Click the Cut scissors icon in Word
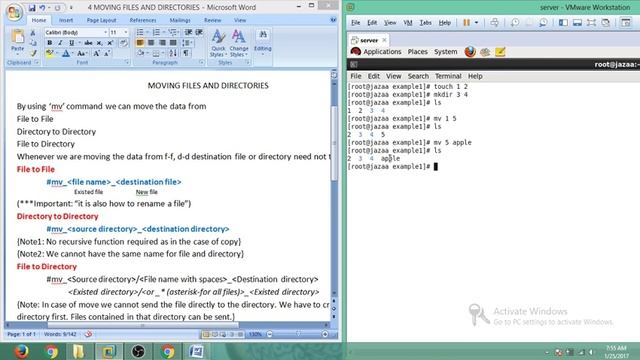Screen dimensions: 640x360 33,33
